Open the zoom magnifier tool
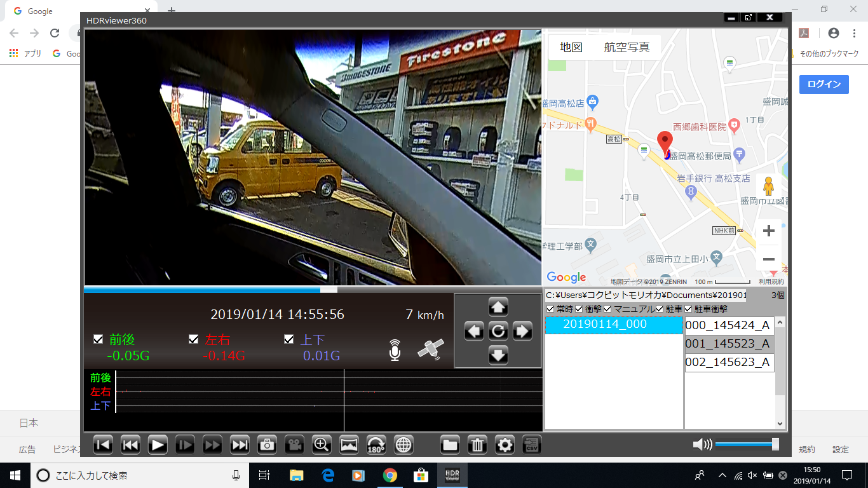 point(322,445)
